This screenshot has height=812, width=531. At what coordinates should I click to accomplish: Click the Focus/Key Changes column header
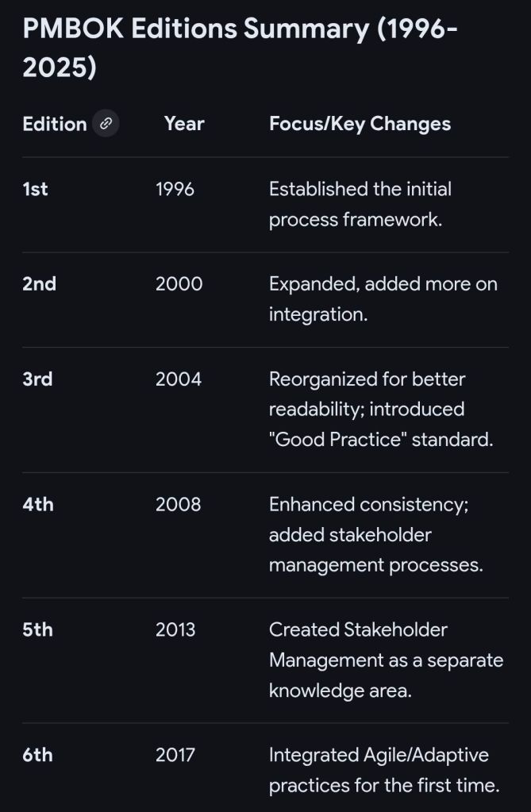[x=360, y=124]
